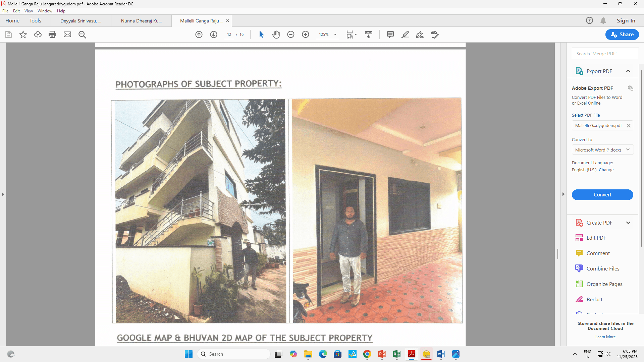Switch to the Nunna Dheeraj Ku document tab

(x=141, y=21)
